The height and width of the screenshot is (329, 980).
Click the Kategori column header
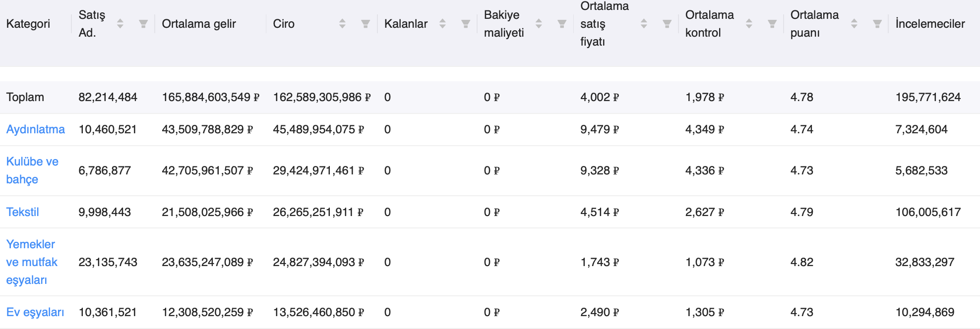point(28,24)
